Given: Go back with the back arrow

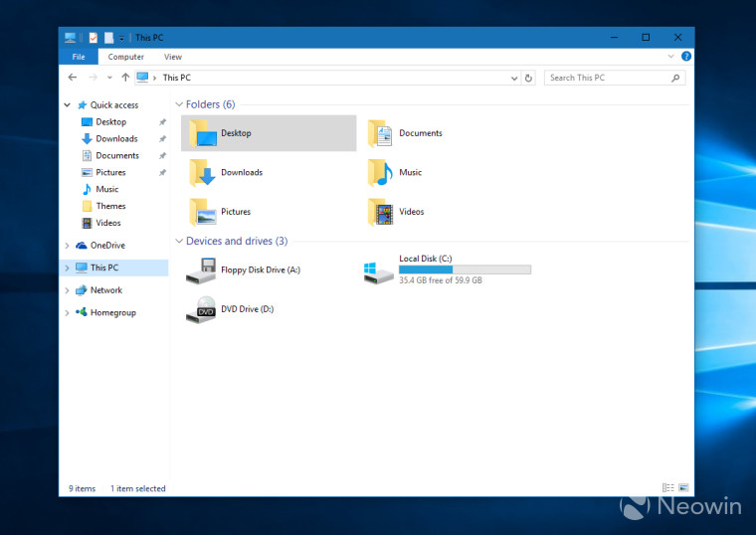Looking at the screenshot, I should (73, 78).
